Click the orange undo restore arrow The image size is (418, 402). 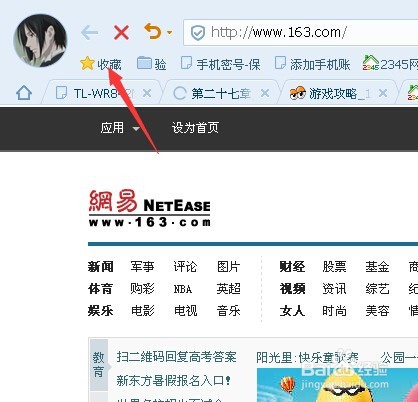153,31
